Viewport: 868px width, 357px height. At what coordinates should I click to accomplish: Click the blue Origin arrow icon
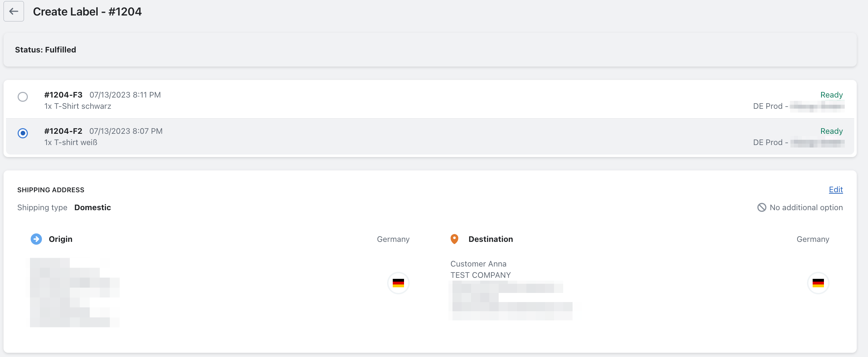[x=36, y=239]
